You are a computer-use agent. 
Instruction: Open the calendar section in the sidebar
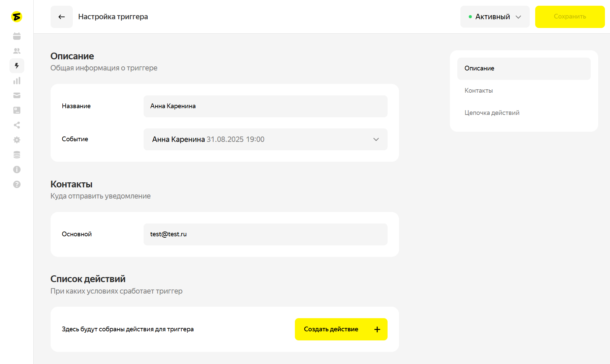tap(17, 36)
